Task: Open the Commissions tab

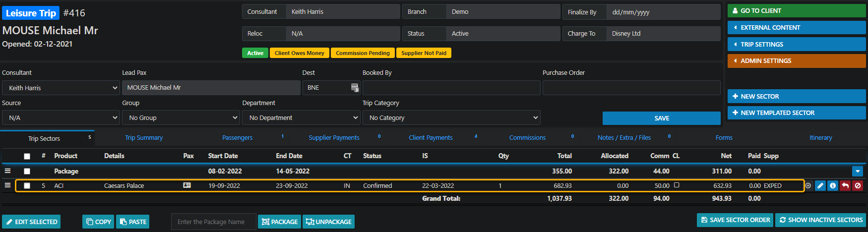Action: [527, 138]
